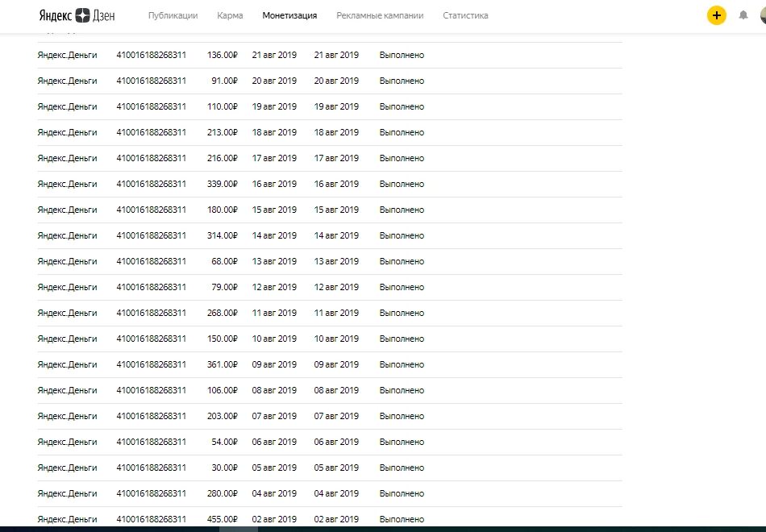766x532 pixels.
Task: Click the account number in the 455.00₽ row
Action: tap(152, 519)
